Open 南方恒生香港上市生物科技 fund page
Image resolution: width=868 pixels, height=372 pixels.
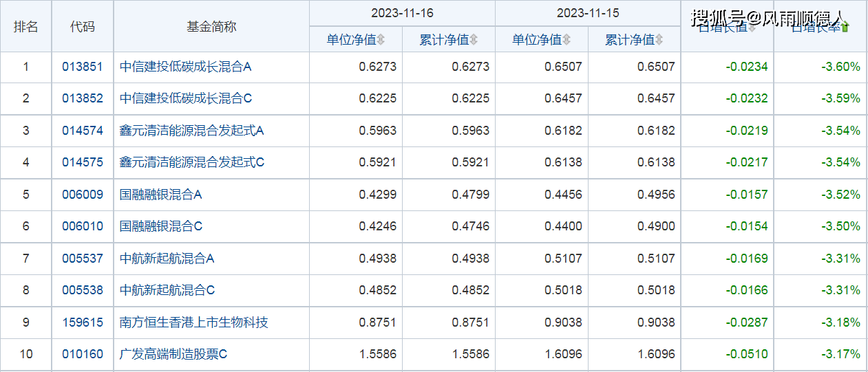pyautogui.click(x=194, y=322)
